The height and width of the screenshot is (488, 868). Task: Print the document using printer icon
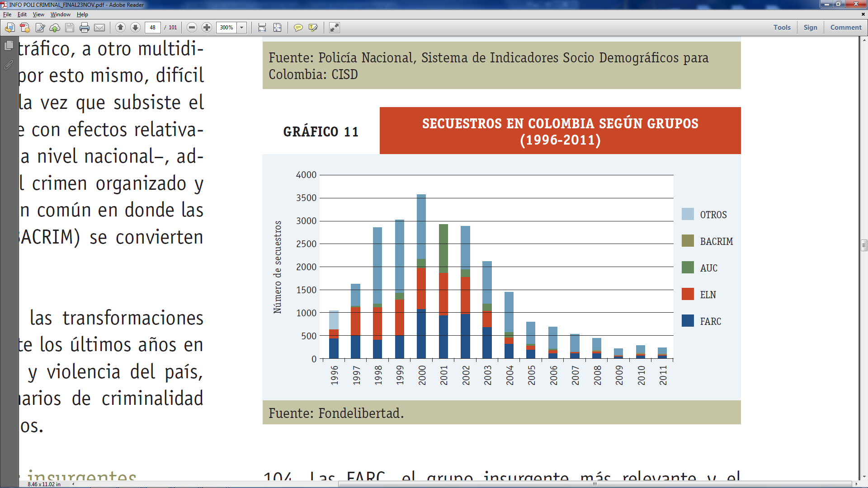click(x=85, y=28)
